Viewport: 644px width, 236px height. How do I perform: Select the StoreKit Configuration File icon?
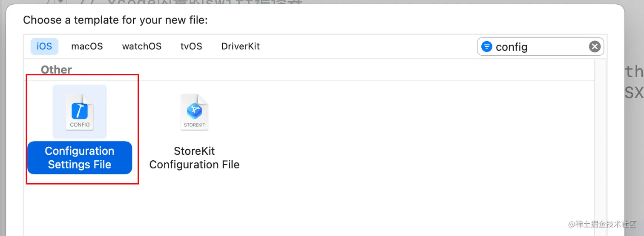(194, 112)
